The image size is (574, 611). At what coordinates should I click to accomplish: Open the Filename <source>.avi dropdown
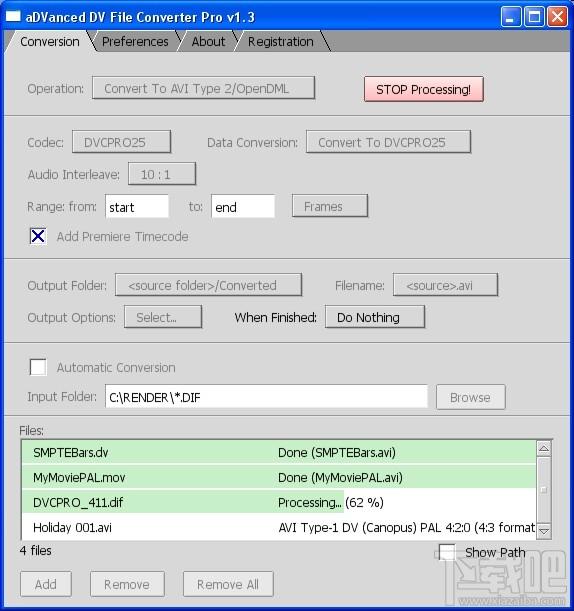click(445, 285)
